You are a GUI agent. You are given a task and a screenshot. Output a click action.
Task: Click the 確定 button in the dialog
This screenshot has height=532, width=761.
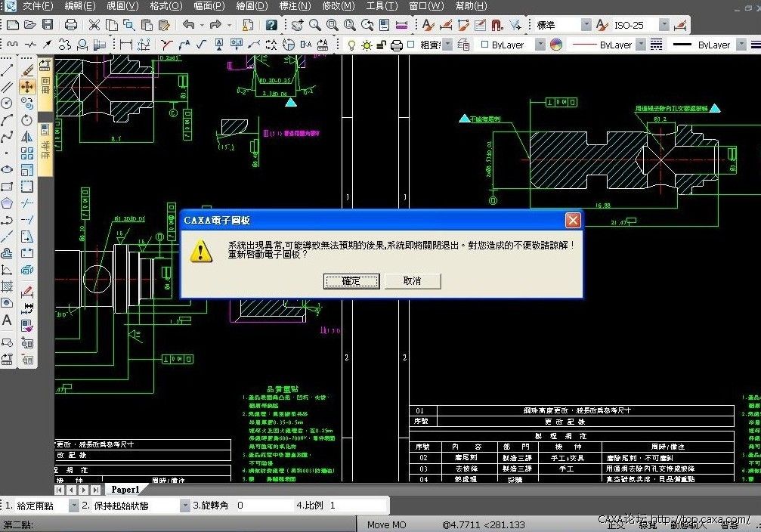[x=351, y=280]
